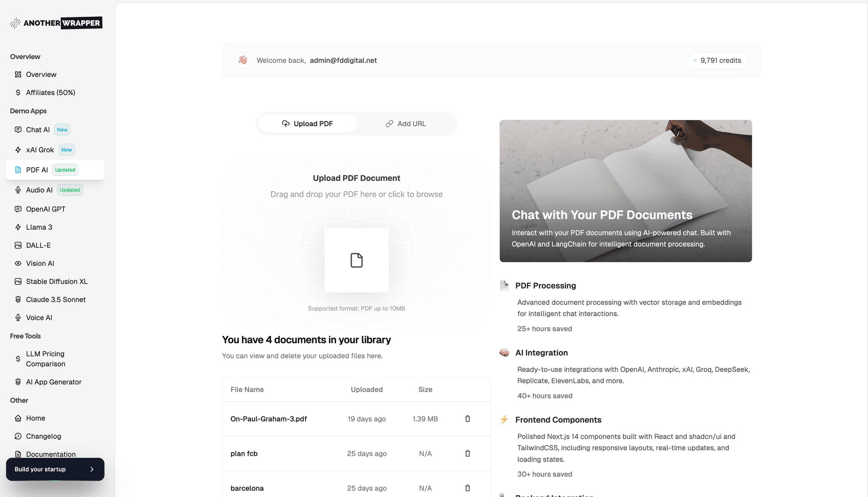Delete 'plan fcb' using its trash icon
This screenshot has height=497, width=868.
(x=467, y=453)
